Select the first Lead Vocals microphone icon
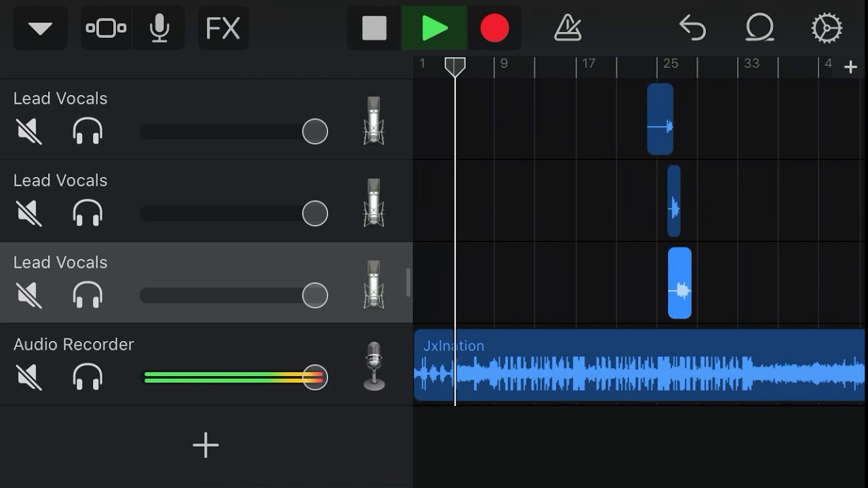The image size is (868, 488). [374, 120]
